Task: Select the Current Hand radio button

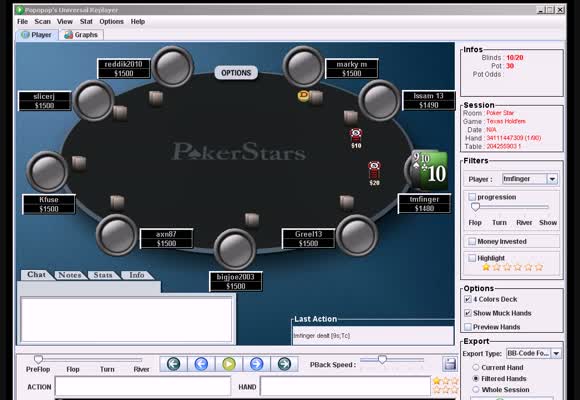Action: (x=476, y=367)
